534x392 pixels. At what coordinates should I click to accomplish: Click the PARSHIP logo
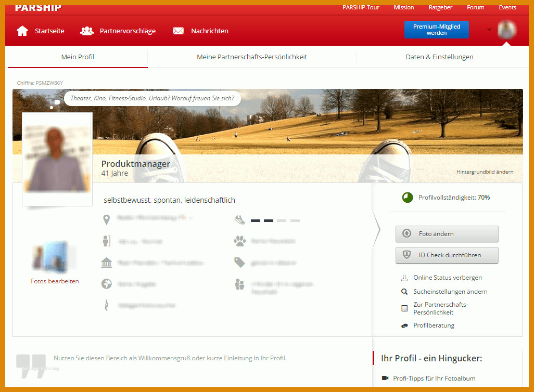point(38,8)
